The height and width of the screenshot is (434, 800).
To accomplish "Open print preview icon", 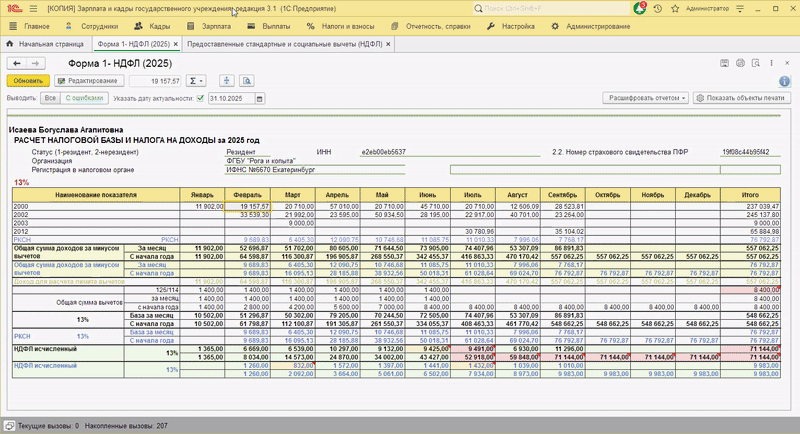I will pos(756,63).
